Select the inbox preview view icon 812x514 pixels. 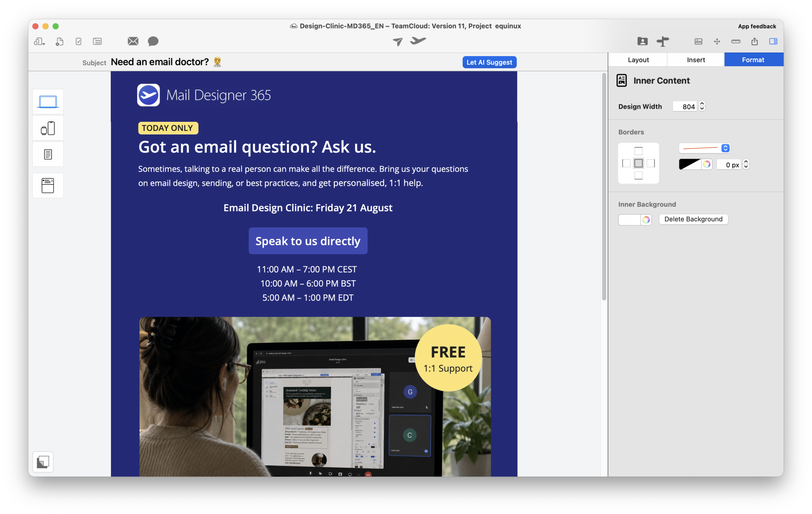pos(48,185)
